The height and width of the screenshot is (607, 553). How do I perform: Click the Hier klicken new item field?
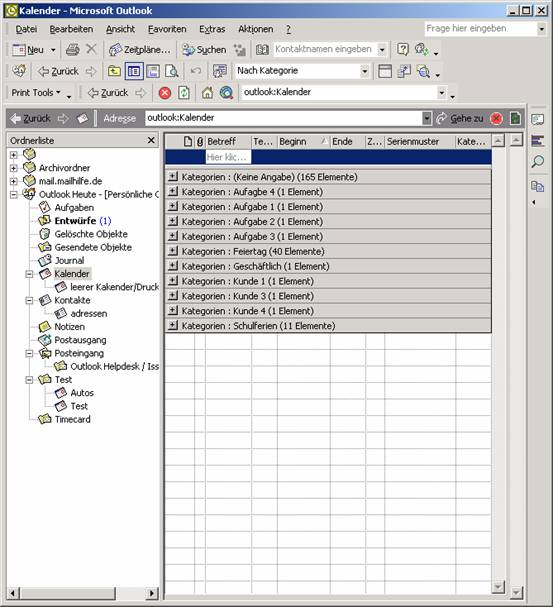coord(228,157)
